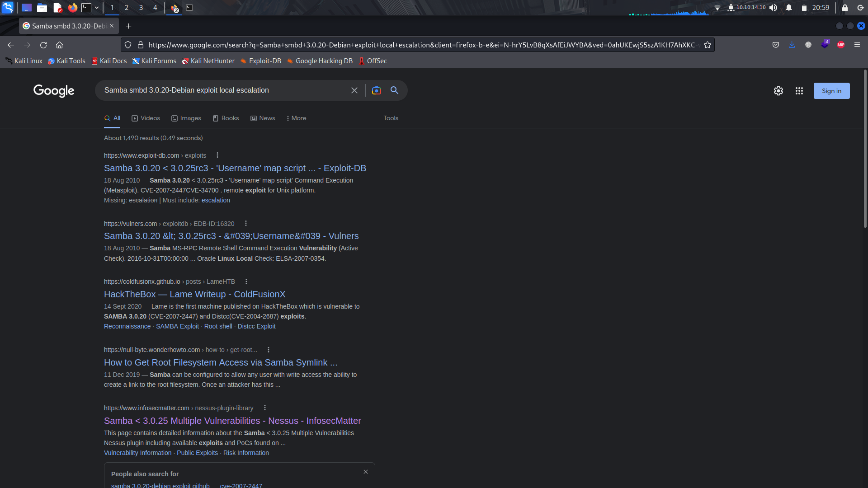This screenshot has height=488, width=868.
Task: Open options menu for infosecmatter.com result
Action: pyautogui.click(x=265, y=408)
